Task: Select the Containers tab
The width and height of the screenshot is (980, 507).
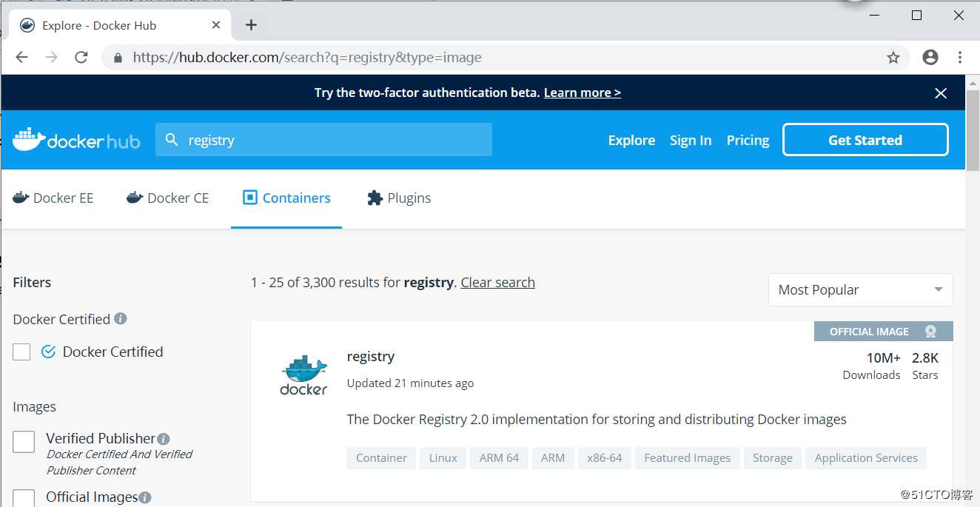Action: (286, 198)
